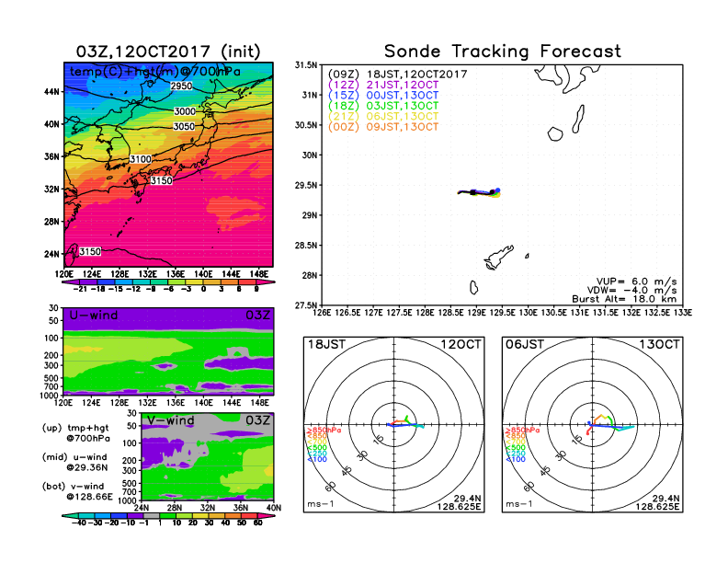Click the '03Z,12OCT2017 (init)' title
The width and height of the screenshot is (728, 563).
click(x=168, y=52)
